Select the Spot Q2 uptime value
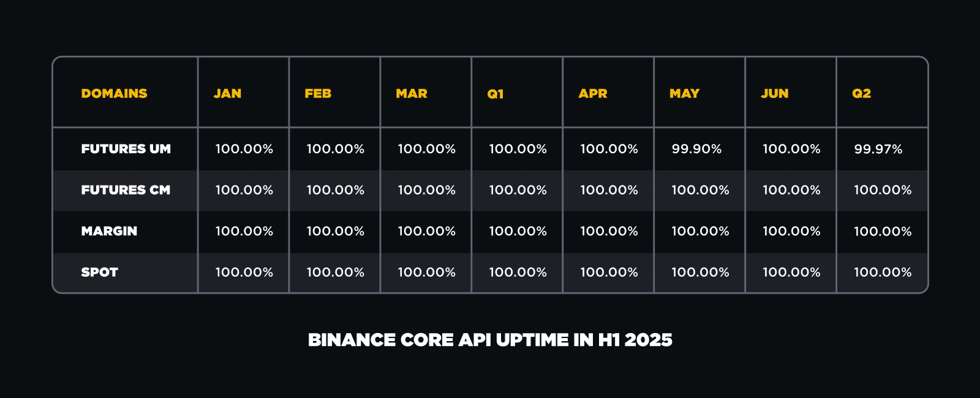The width and height of the screenshot is (980, 398). 883,272
